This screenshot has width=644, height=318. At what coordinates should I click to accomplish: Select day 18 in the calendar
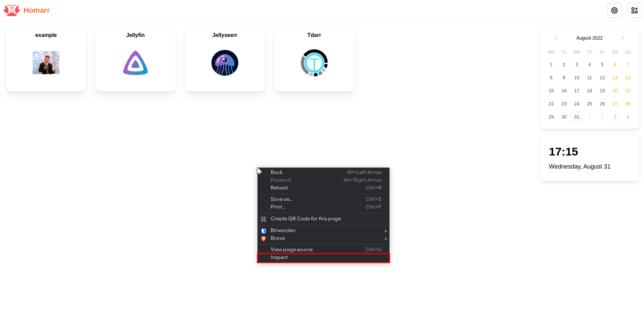590,91
